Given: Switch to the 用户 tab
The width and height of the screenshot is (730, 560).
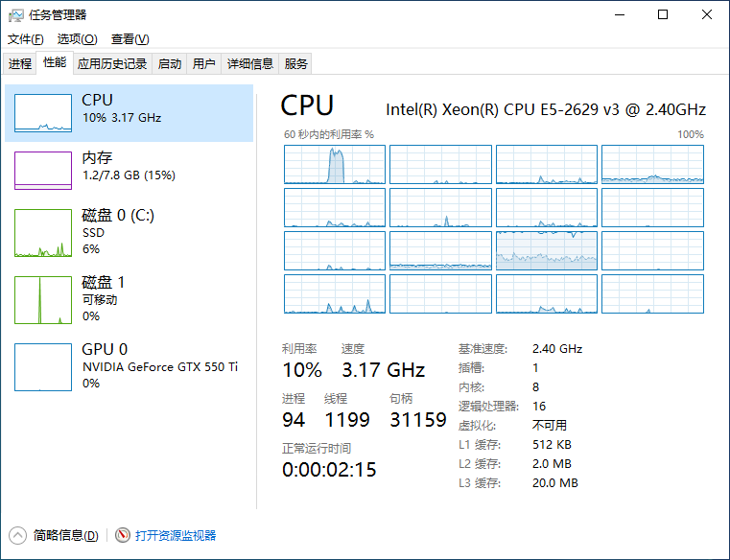Looking at the screenshot, I should [203, 64].
